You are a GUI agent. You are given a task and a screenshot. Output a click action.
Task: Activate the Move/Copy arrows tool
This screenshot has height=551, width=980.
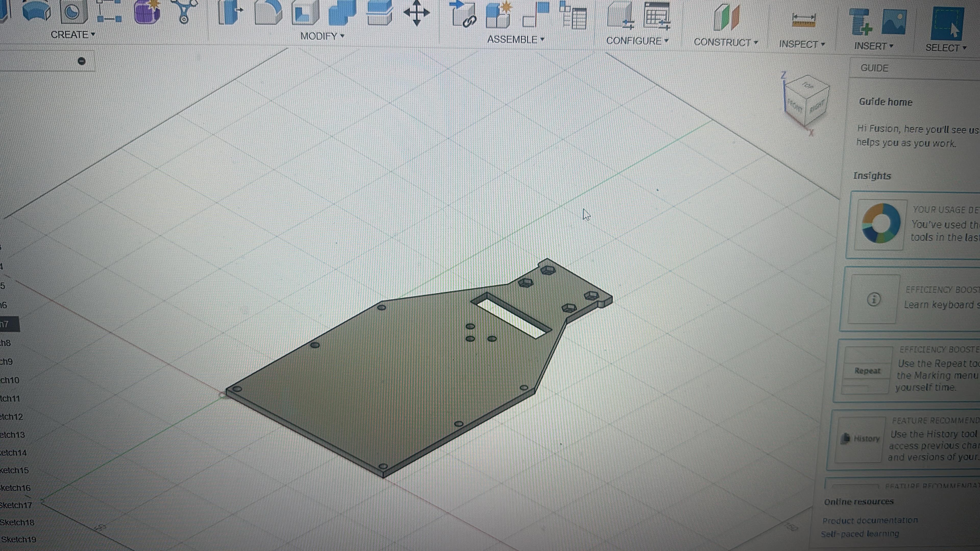pos(416,13)
